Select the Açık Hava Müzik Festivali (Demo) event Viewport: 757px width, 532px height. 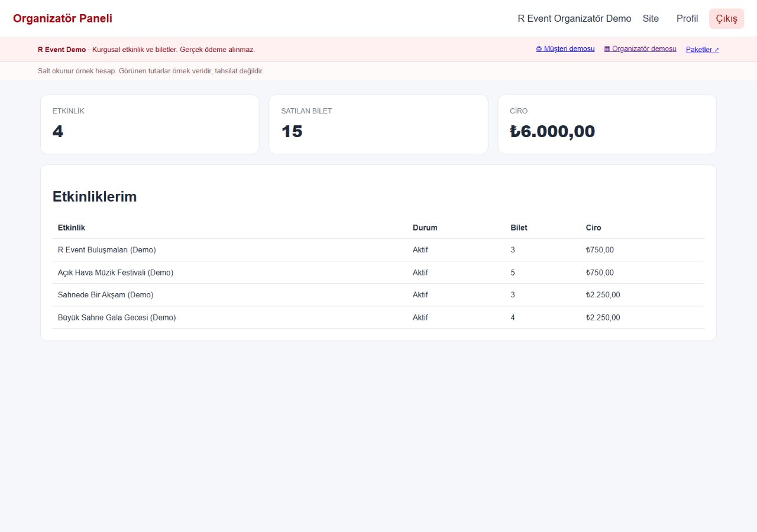(115, 273)
